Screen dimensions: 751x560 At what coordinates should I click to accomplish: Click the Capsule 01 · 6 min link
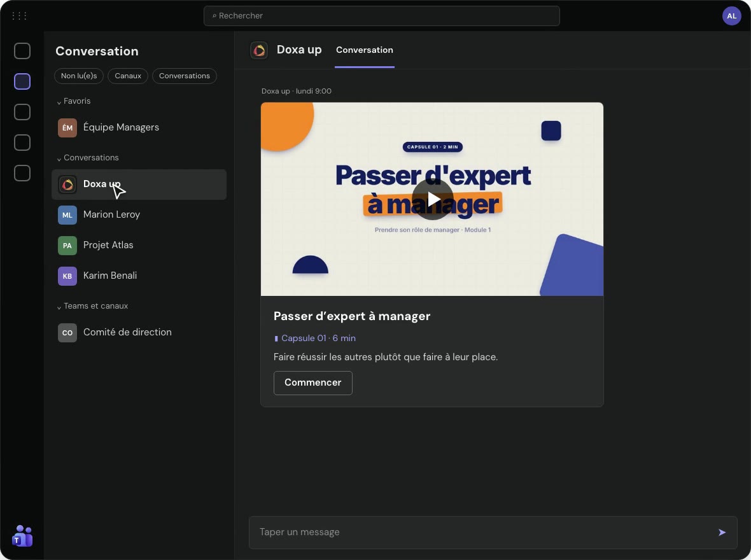[314, 338]
